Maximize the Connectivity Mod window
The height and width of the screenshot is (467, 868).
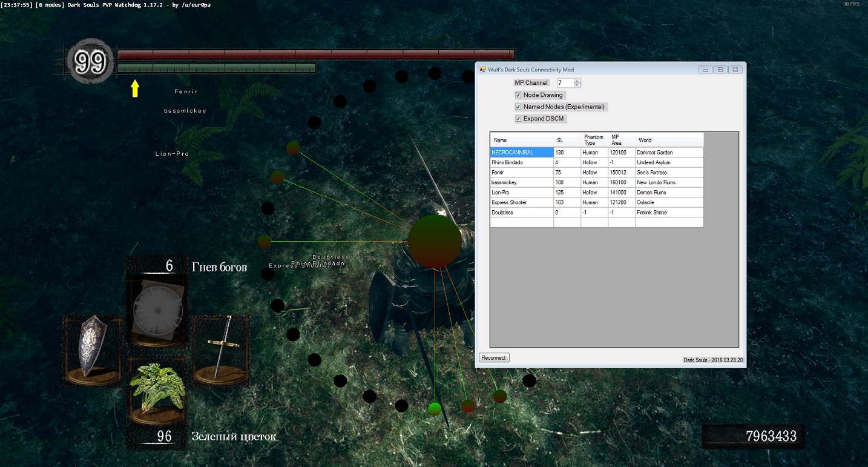[x=720, y=70]
